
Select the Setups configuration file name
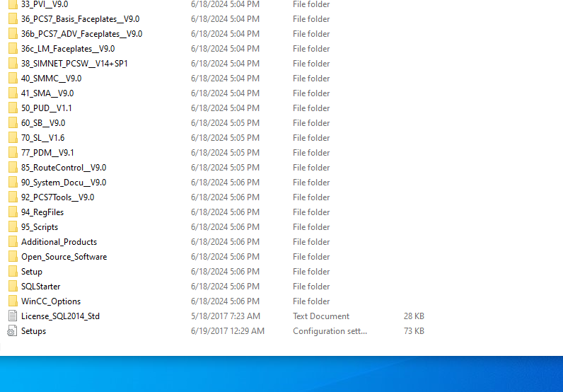pos(33,331)
